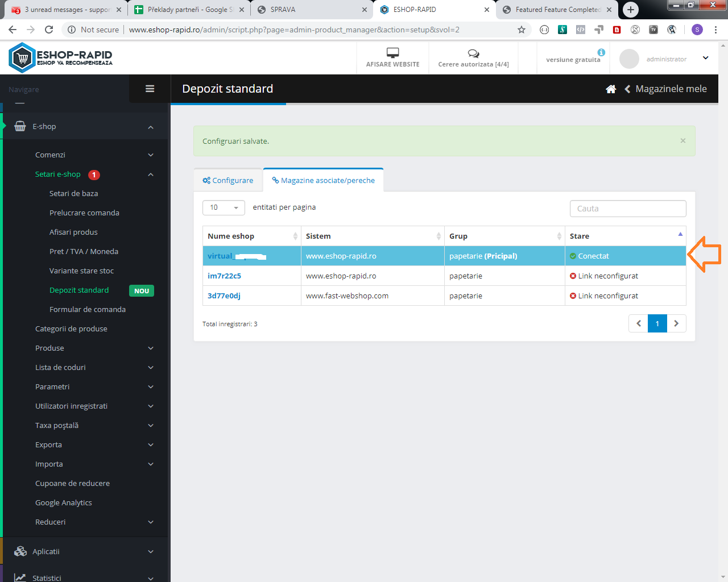
Task: Bookmark this page with star icon
Action: click(x=522, y=30)
